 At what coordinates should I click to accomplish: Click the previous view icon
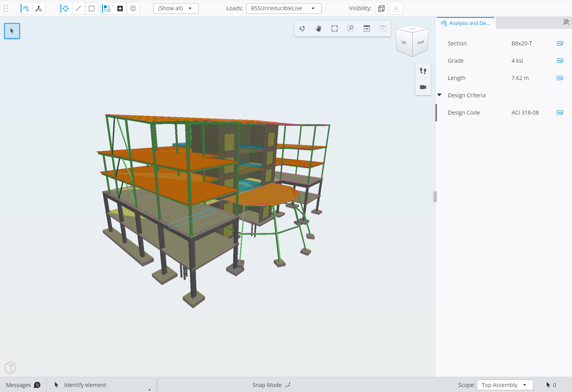click(x=367, y=29)
